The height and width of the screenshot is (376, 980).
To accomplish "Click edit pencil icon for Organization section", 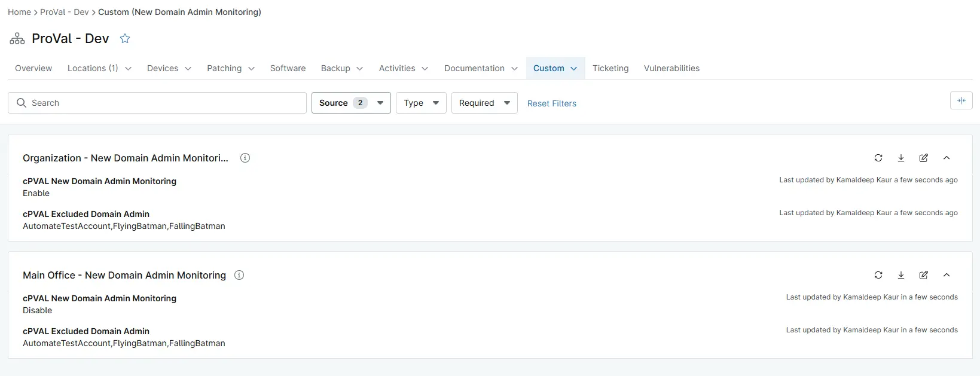I will tap(924, 158).
